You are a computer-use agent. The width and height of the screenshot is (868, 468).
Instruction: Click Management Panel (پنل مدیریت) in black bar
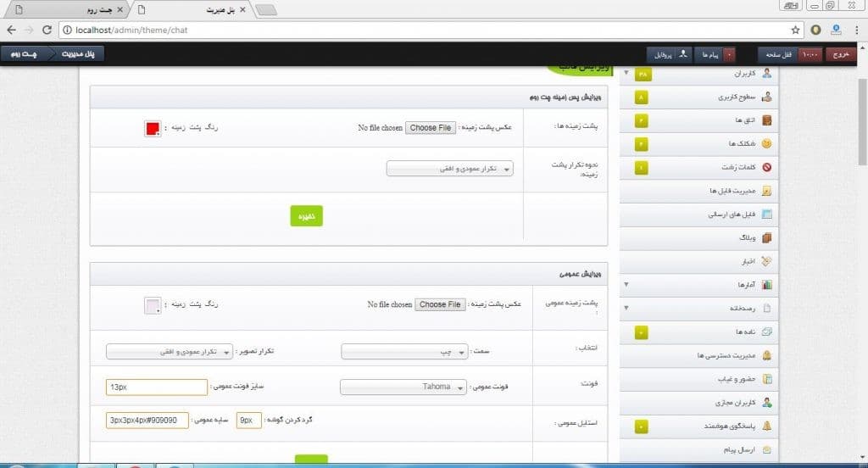tap(78, 53)
